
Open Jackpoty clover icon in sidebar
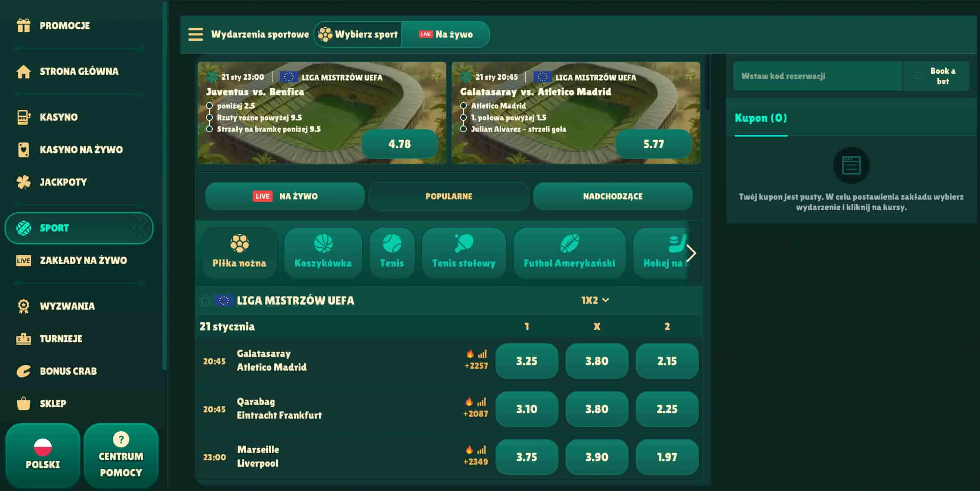click(x=24, y=182)
